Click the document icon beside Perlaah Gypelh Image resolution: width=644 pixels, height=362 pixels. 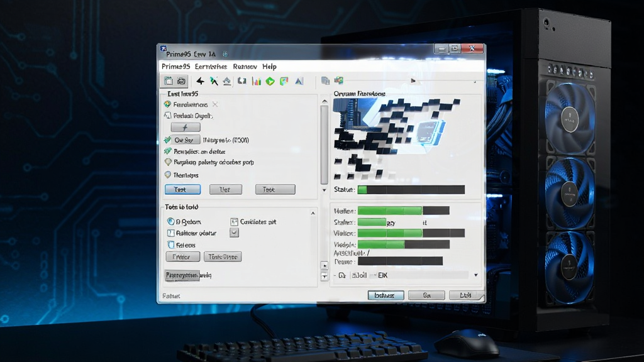click(x=167, y=116)
